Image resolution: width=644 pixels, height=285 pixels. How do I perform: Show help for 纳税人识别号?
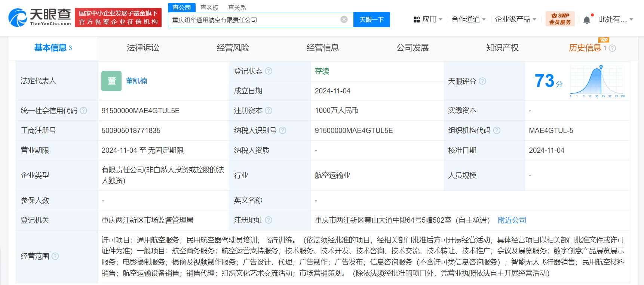click(x=283, y=130)
